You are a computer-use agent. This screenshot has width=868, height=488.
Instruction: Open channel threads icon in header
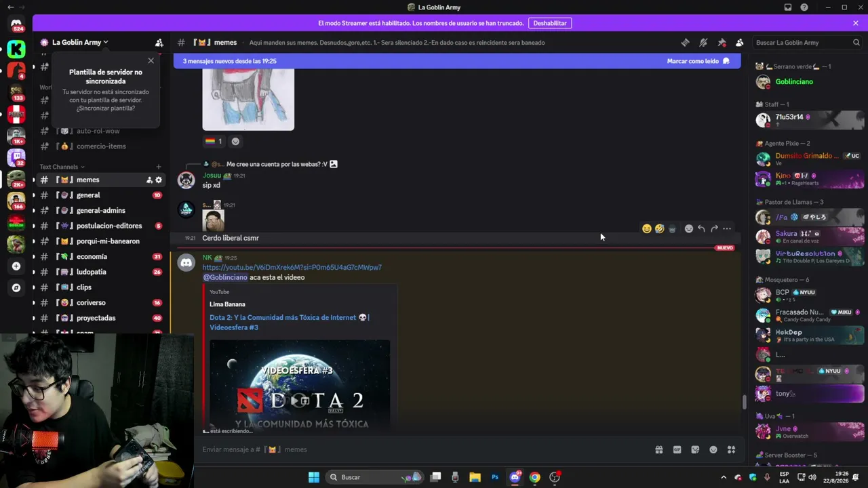(x=685, y=42)
